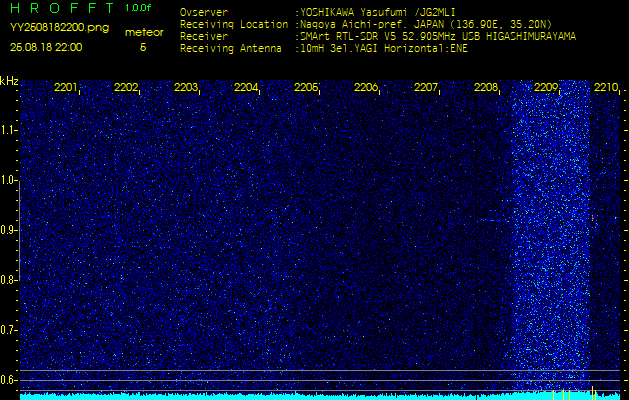
Task: Click the meteor count number below meteor
Action: pos(143,47)
